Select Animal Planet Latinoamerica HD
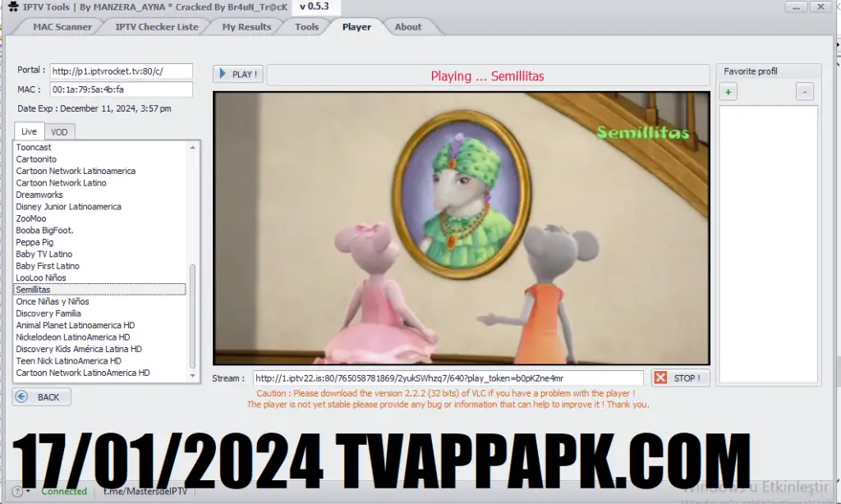Viewport: 841px width, 504px height. coord(99,325)
